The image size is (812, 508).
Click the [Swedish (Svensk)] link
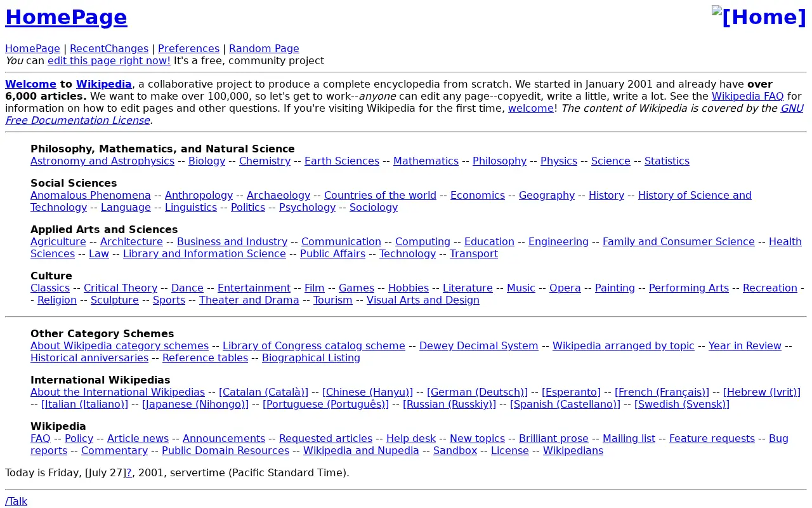[x=682, y=404]
